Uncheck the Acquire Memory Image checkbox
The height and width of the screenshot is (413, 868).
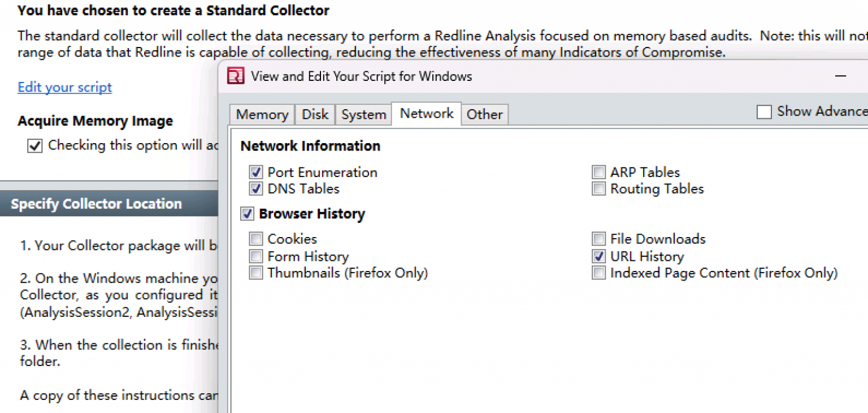(34, 145)
